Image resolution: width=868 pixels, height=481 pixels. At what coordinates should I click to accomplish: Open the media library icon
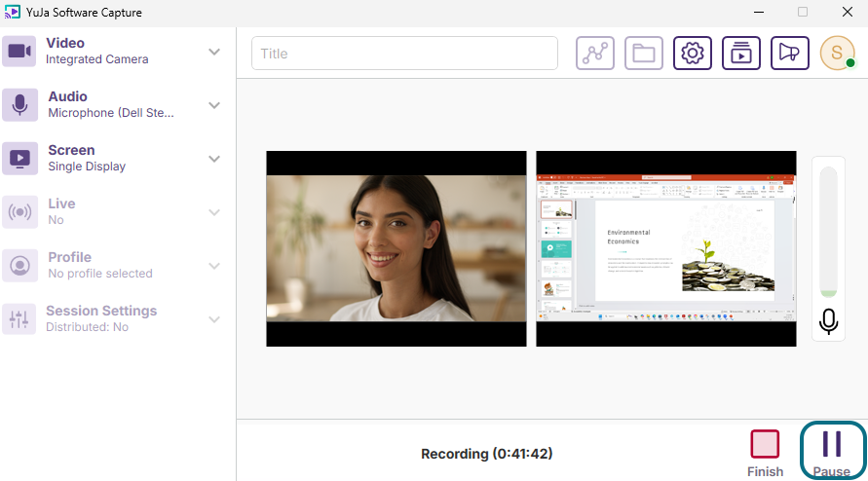tap(740, 54)
